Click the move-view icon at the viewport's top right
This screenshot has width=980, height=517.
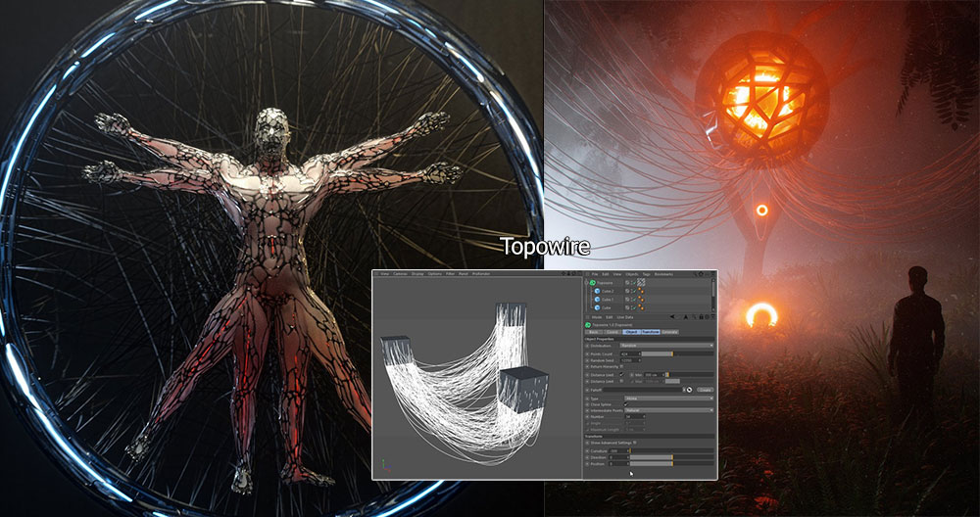pos(563,273)
